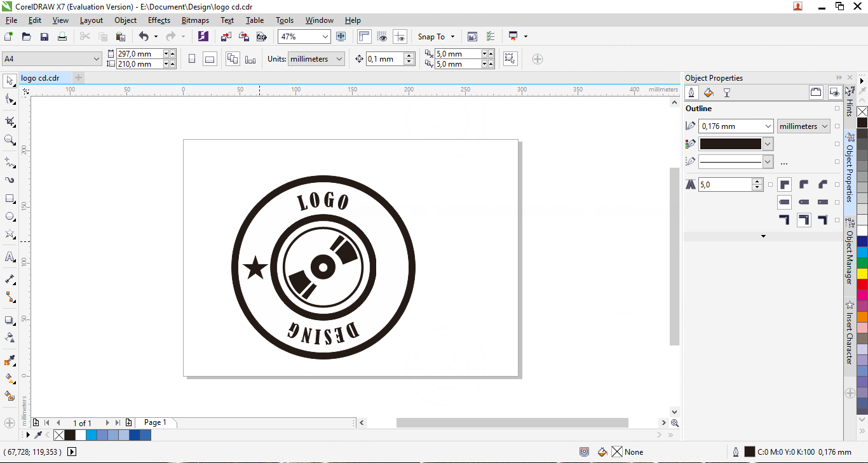Screen dimensions: 868x463
Task: Select the Zoom tool in toolbox
Action: point(10,140)
